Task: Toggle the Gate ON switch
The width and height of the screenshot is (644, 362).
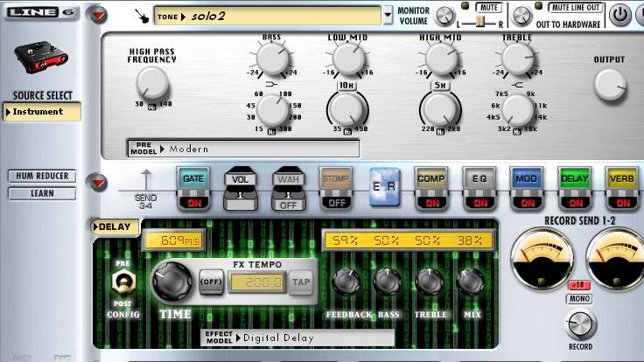Action: click(194, 203)
